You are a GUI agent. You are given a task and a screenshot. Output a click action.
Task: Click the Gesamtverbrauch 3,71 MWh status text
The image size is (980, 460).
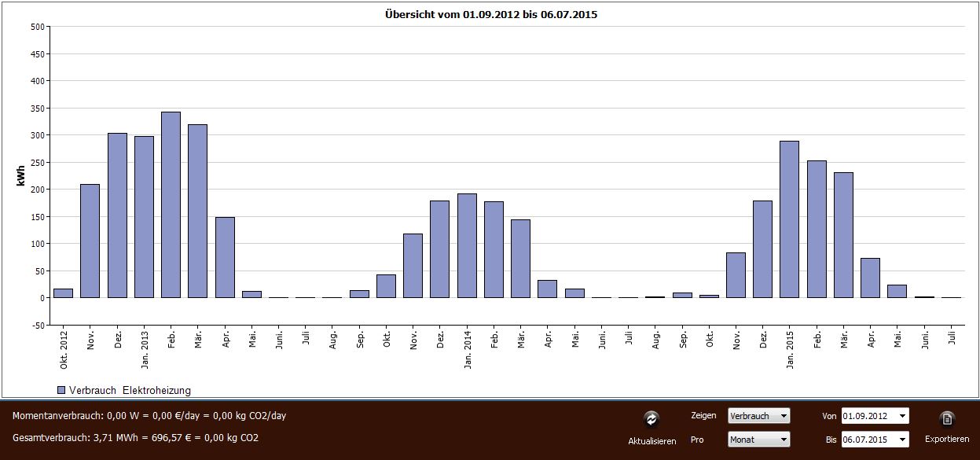pos(135,437)
